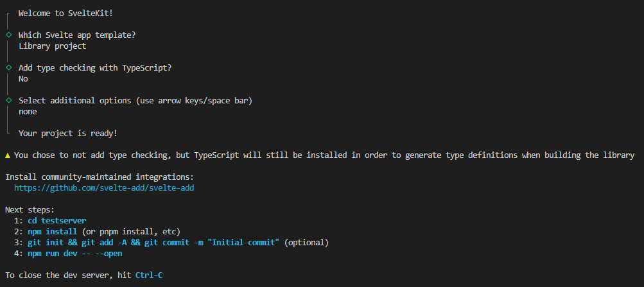Click 'Install community-maintained integrations:' line
This screenshot has width=644, height=287.
pos(100,177)
